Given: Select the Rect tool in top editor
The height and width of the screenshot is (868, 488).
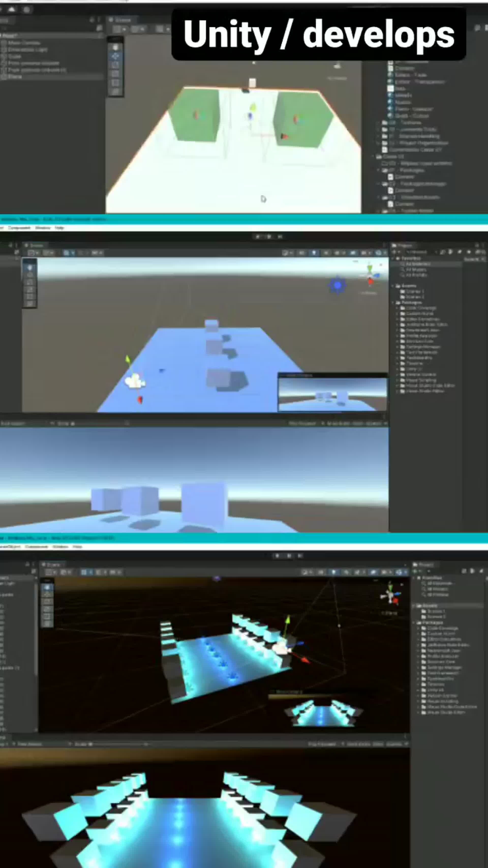Looking at the screenshot, I should point(115,83).
